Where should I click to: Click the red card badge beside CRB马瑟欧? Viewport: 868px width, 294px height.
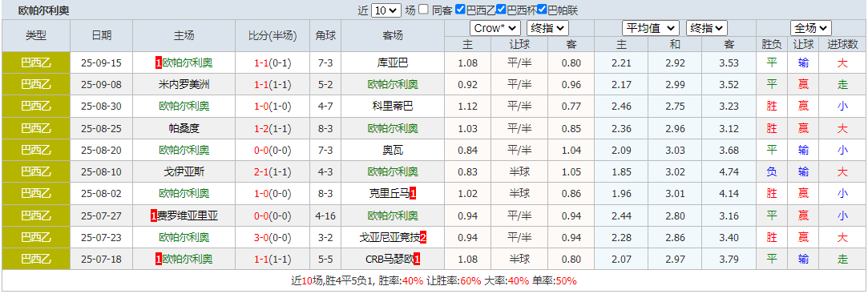pyautogui.click(x=417, y=259)
